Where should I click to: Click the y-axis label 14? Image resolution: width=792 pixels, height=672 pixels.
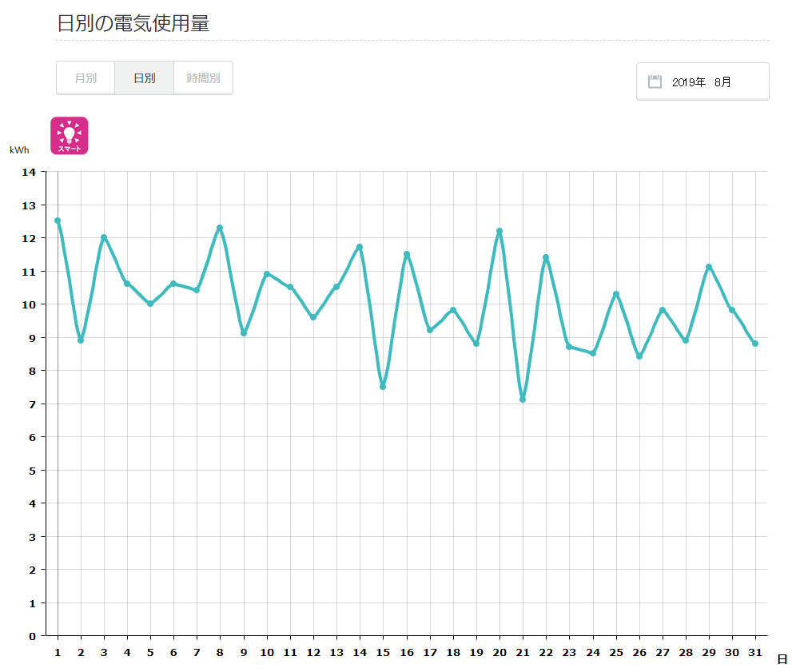(x=29, y=172)
